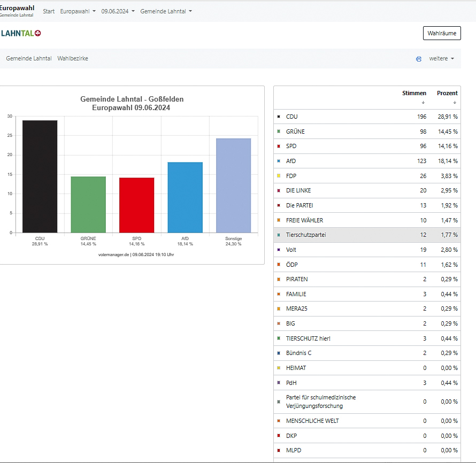Open the Europawahl dropdown menu
Viewport: 476px width, 463px height.
(x=78, y=11)
